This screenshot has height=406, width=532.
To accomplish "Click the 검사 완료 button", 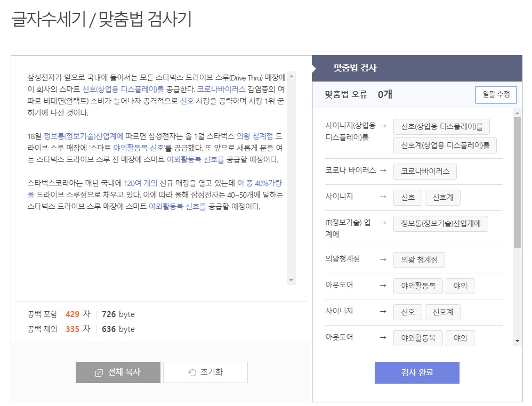I will 417,373.
